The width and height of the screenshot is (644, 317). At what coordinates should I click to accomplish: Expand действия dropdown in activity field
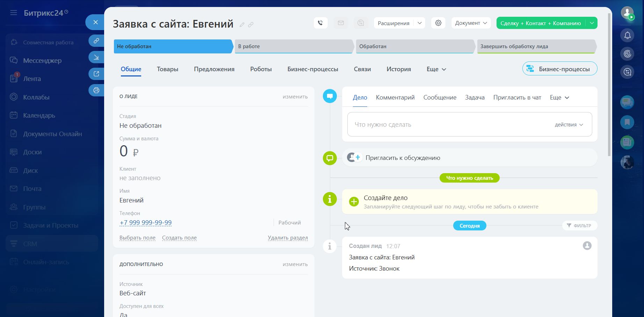569,125
